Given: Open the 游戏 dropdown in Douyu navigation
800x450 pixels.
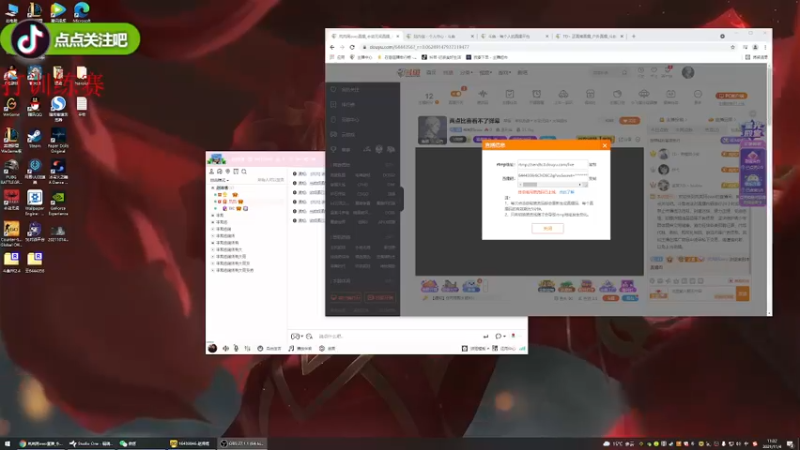Looking at the screenshot, I should [x=504, y=72].
